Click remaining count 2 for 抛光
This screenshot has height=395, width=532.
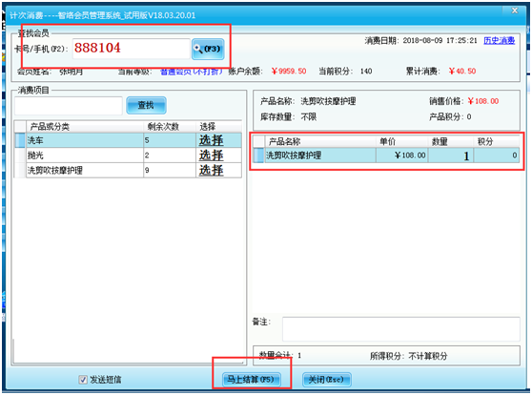170,156
